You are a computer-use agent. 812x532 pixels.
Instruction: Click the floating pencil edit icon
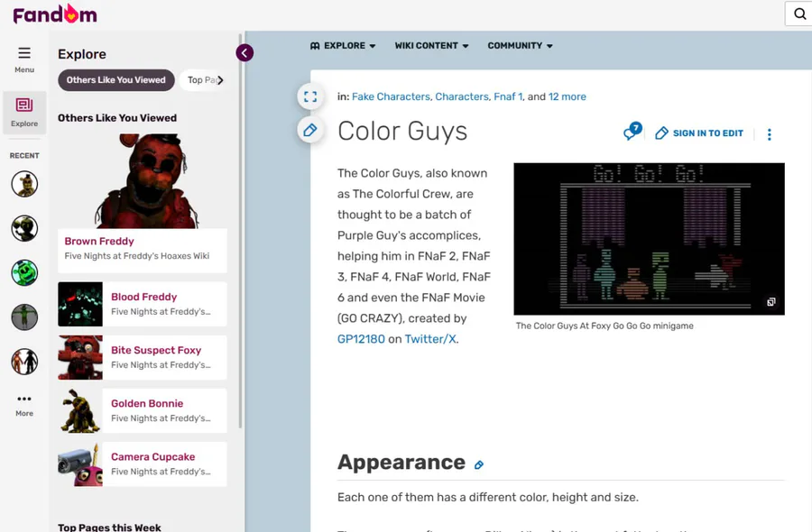click(310, 130)
